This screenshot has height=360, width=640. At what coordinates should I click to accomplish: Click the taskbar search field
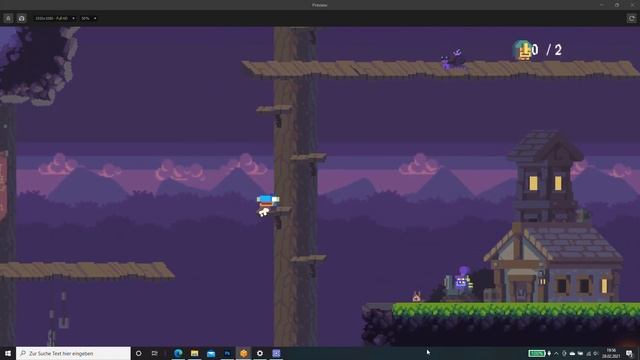(x=73, y=353)
